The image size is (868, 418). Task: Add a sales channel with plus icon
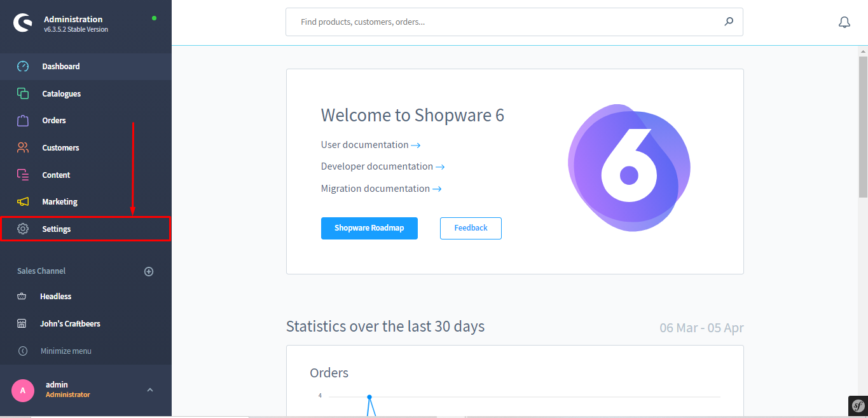(x=149, y=271)
